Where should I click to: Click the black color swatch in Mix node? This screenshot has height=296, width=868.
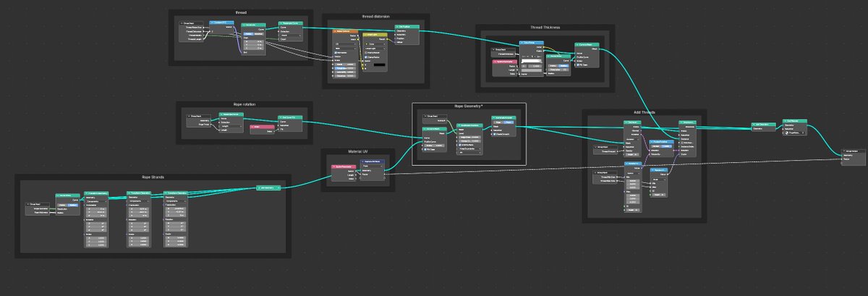(x=379, y=65)
